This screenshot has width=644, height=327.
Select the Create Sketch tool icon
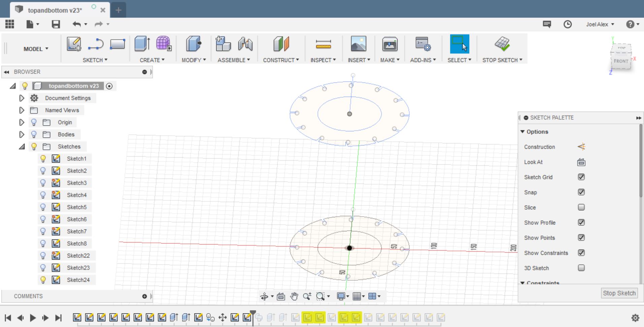pyautogui.click(x=74, y=44)
